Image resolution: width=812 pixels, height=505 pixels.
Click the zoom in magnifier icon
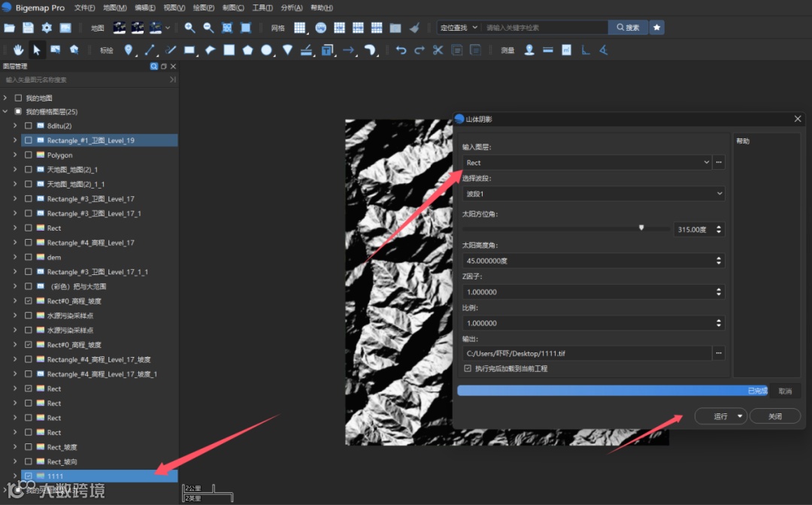[x=189, y=28]
